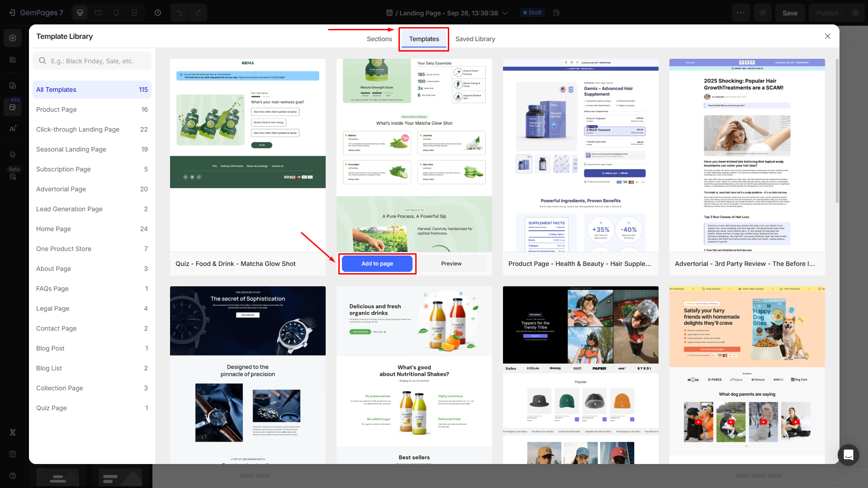Filter by Advertorial Page category
This screenshot has width=868, height=488.
pos(61,189)
